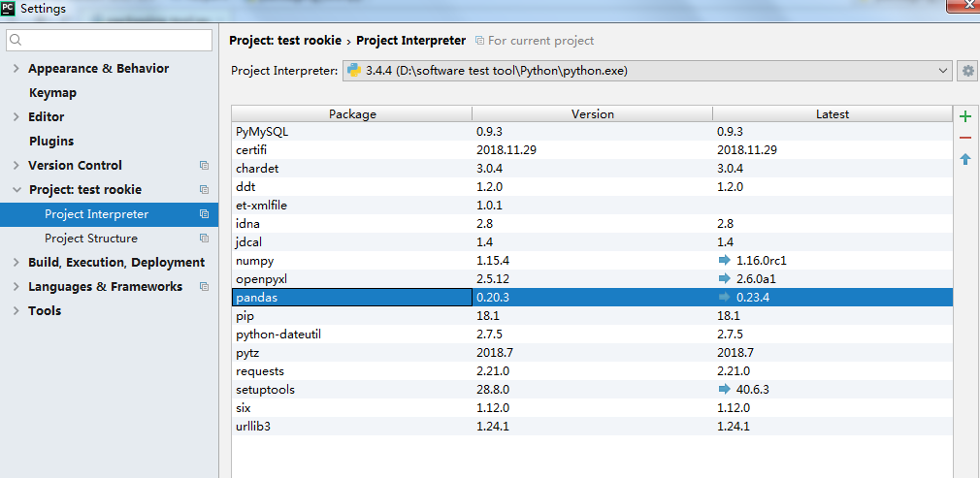Viewport: 980px width, 478px height.
Task: Open the Keymap settings page
Action: 52,93
